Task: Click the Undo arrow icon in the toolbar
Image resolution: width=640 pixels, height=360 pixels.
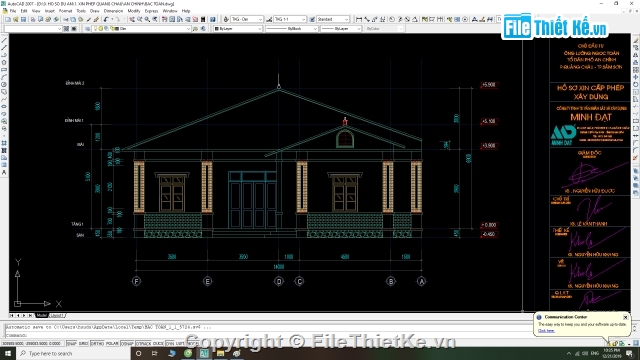Action: coord(106,20)
